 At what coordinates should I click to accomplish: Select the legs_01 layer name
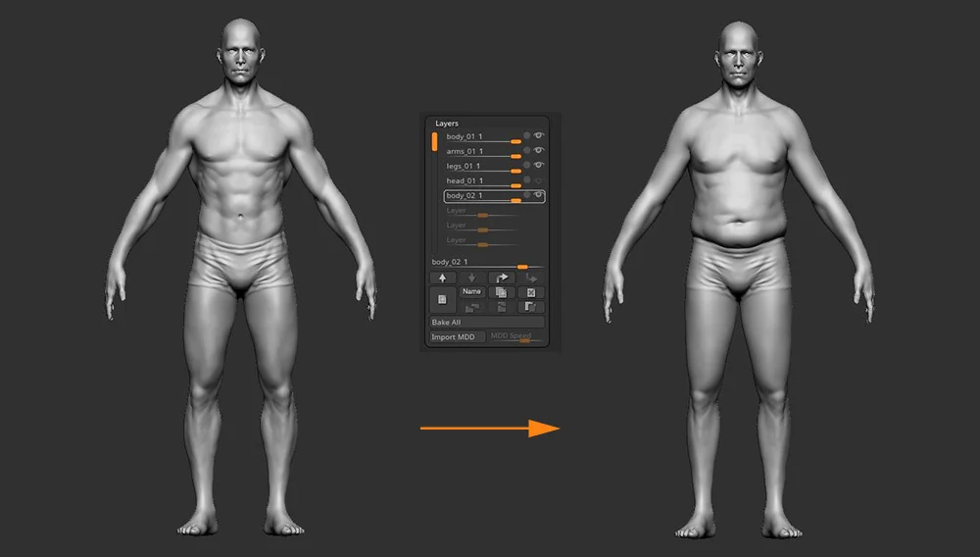(464, 166)
